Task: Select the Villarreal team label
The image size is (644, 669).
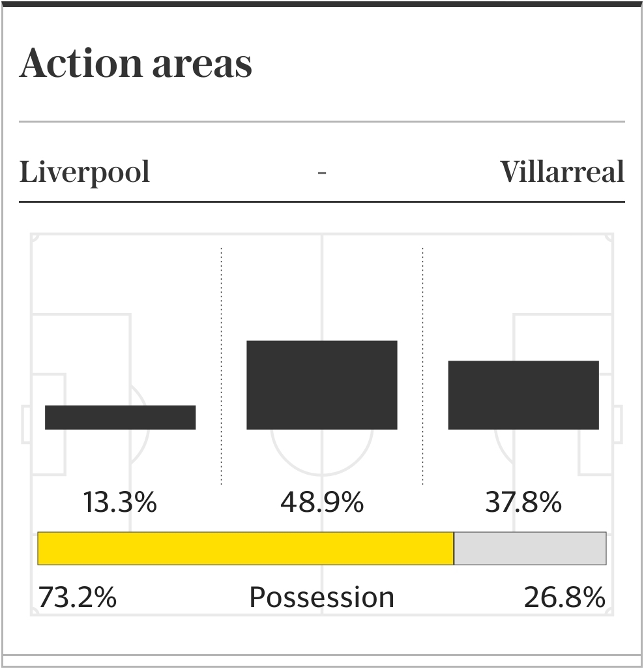Action: pos(562,172)
